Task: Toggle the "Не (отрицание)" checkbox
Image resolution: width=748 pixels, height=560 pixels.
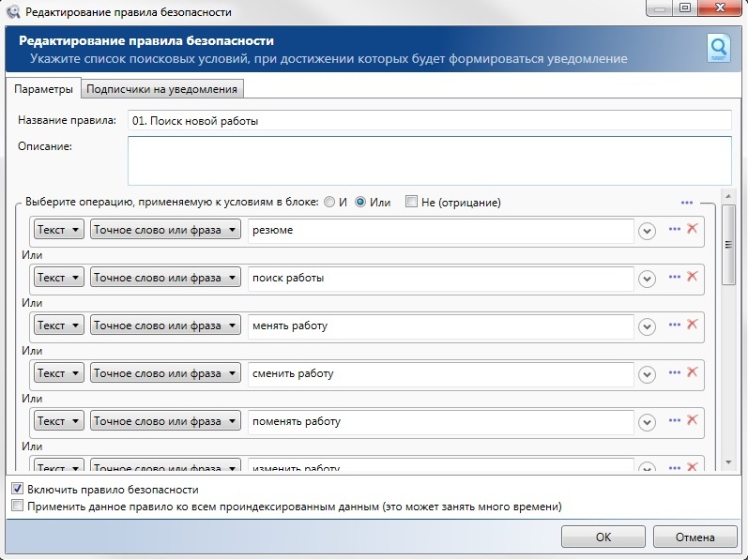Action: click(411, 203)
